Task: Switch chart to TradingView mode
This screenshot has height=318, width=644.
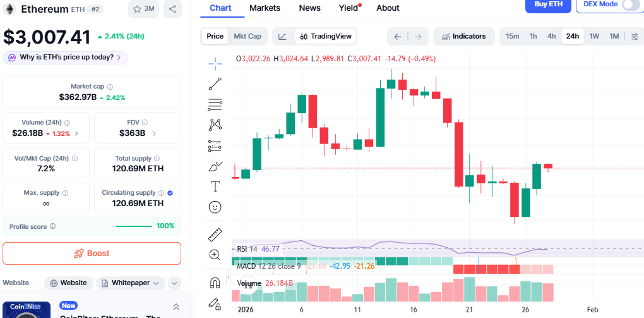Action: [326, 36]
